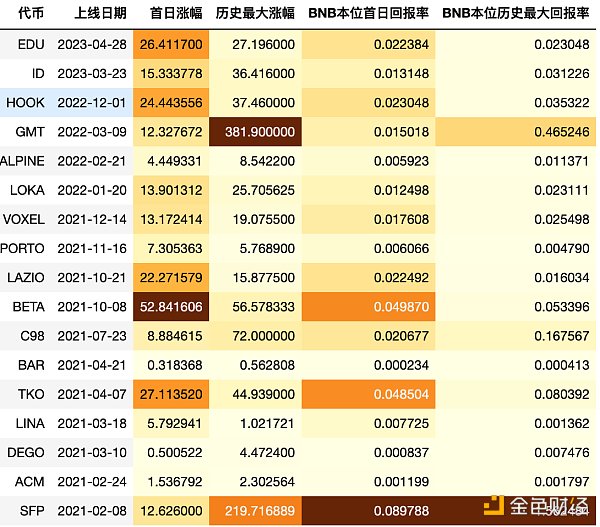Click the SFP 0.089788 dark brown cell
600x527 pixels.
click(368, 508)
